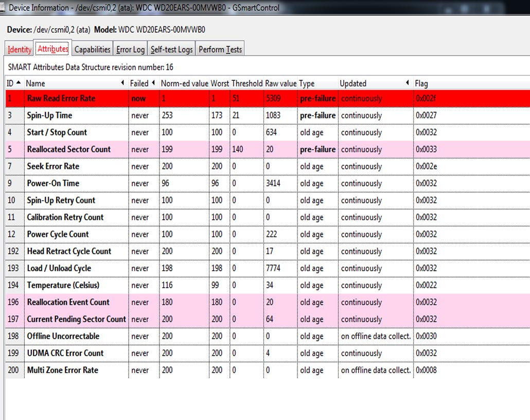This screenshot has height=420, width=530.
Task: Click the Device /dev/csmi0,2 (ata) label
Action: tap(49, 29)
